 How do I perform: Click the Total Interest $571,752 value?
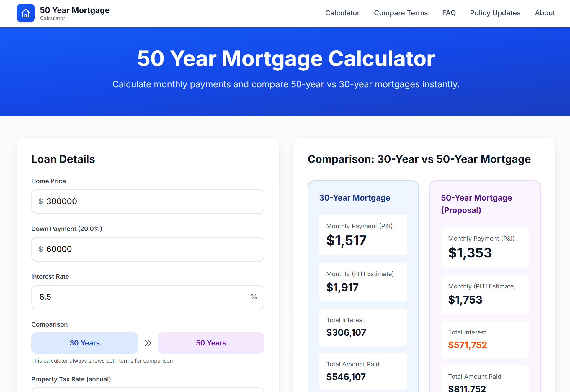(468, 345)
